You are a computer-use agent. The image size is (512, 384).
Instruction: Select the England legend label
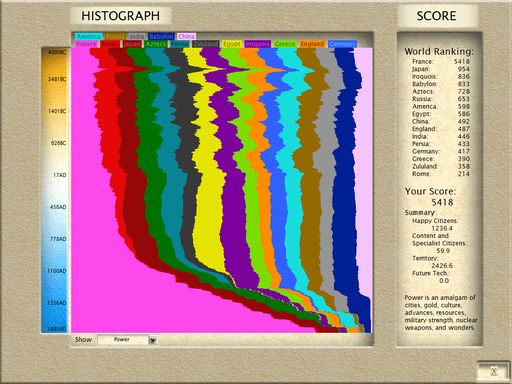tap(312, 44)
